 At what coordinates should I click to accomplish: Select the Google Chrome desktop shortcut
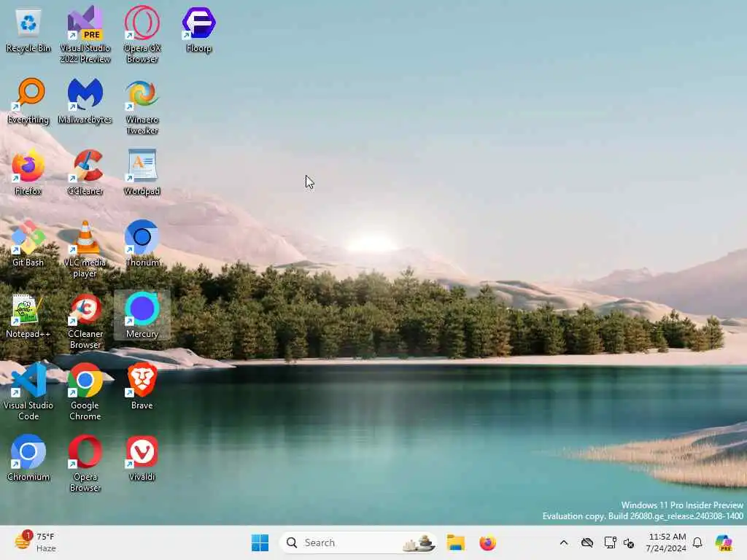point(85,392)
